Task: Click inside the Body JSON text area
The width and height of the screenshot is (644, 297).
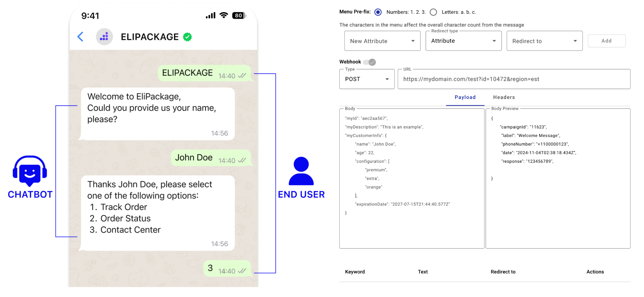Action: (412, 179)
